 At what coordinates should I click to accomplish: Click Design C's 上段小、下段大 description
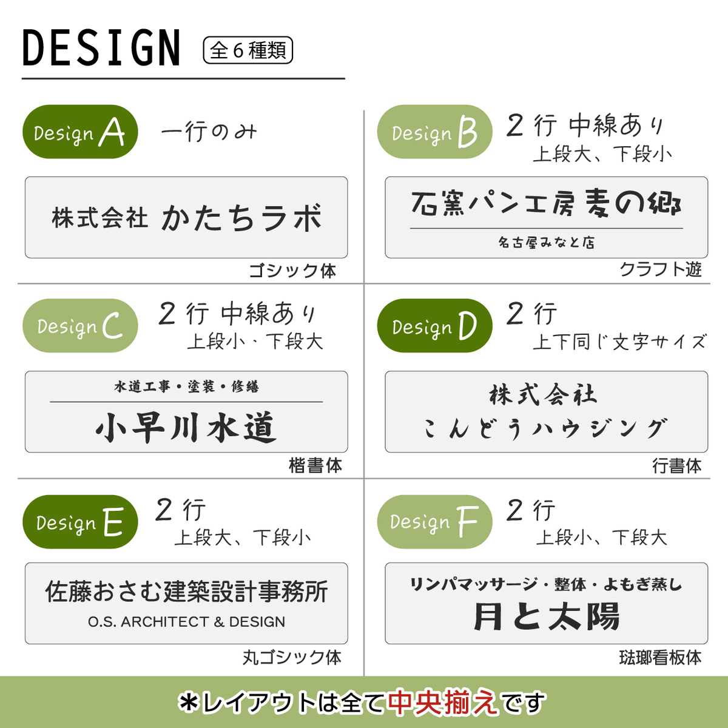255,342
